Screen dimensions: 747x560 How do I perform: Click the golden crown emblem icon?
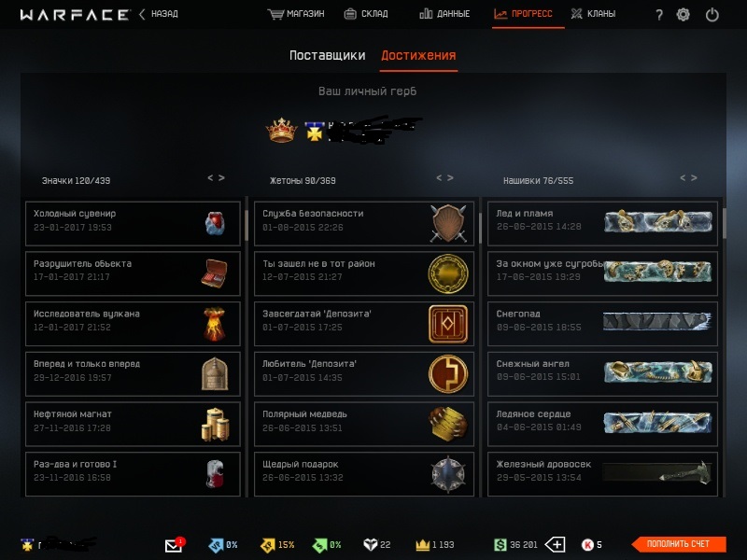click(282, 130)
